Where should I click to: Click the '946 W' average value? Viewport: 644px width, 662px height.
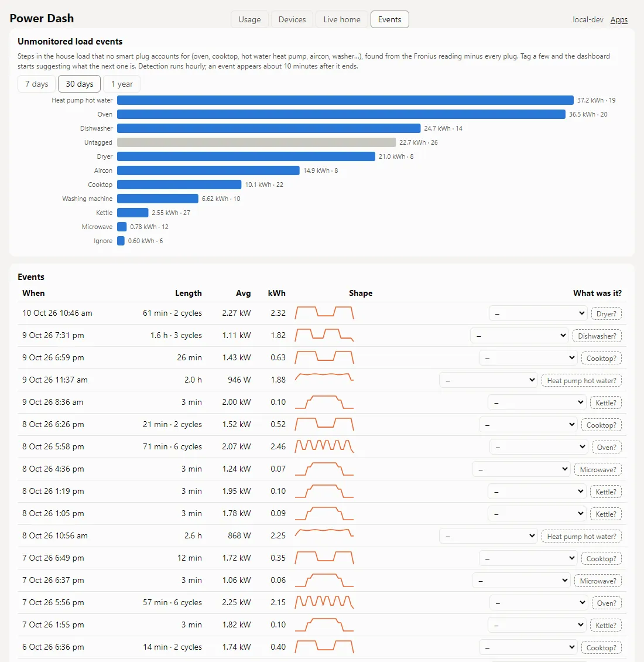[239, 380]
